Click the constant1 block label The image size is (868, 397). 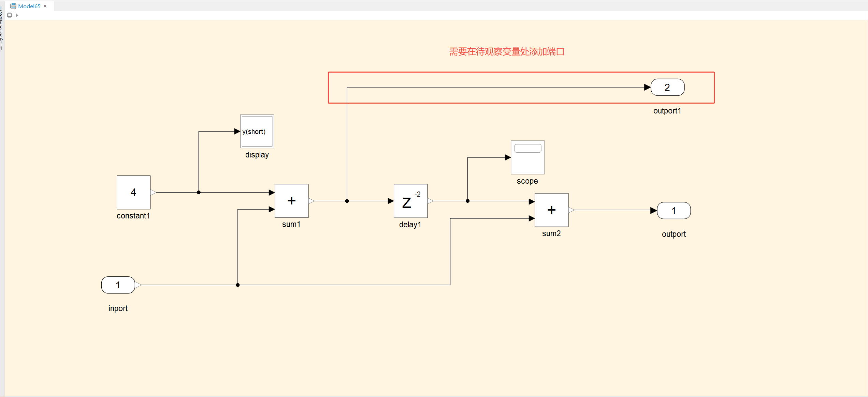[x=133, y=216]
